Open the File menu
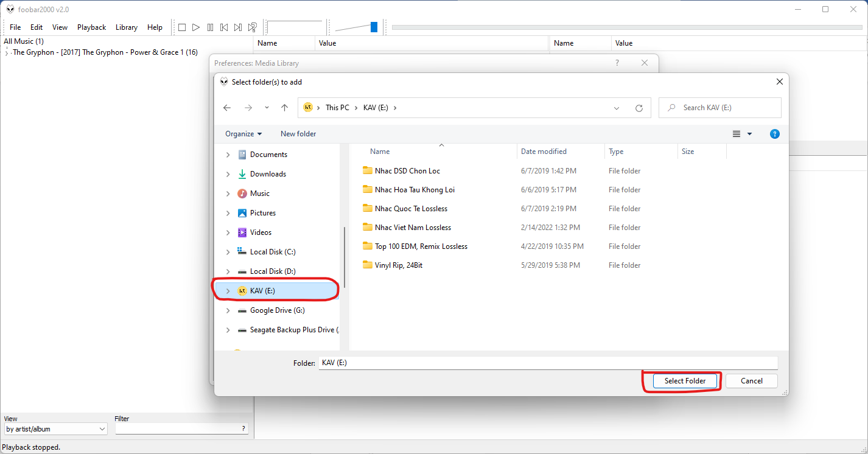The width and height of the screenshot is (868, 454). click(15, 27)
